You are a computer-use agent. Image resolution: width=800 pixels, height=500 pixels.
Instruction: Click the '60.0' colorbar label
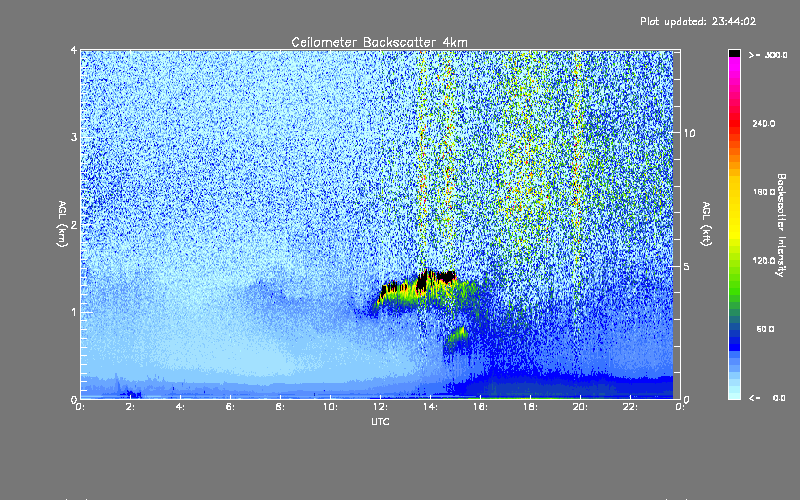point(765,329)
